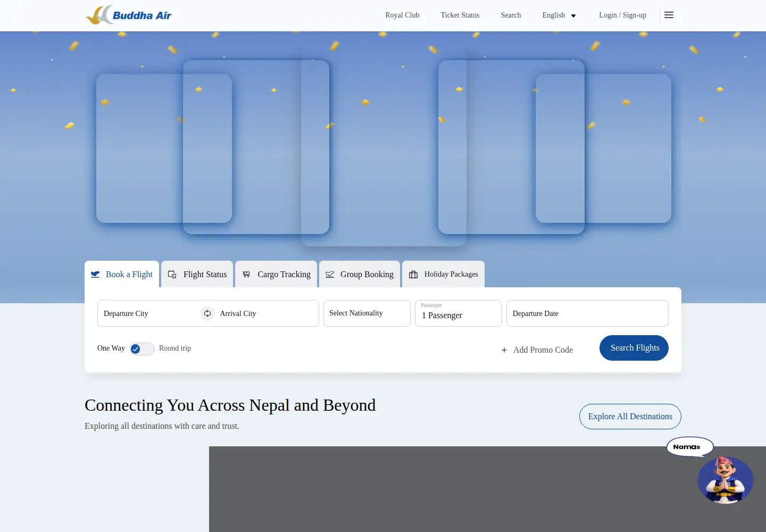The height and width of the screenshot is (532, 766).
Task: Click the Search link in header
Action: click(x=511, y=15)
